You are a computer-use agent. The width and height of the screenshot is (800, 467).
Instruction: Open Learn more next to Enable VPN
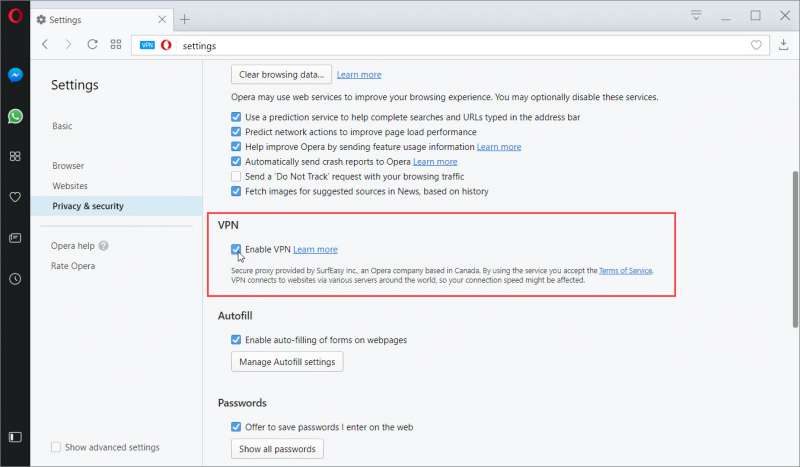click(315, 249)
